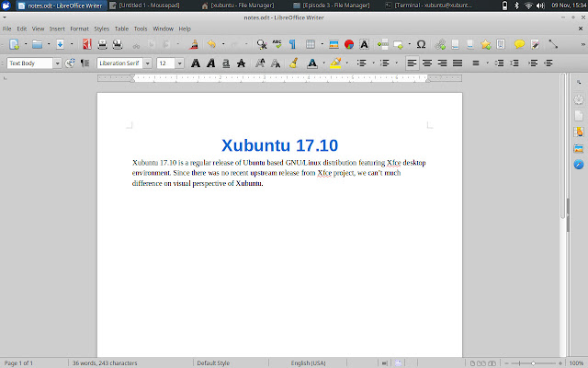Open the Table menu
The width and height of the screenshot is (588, 368).
click(121, 29)
